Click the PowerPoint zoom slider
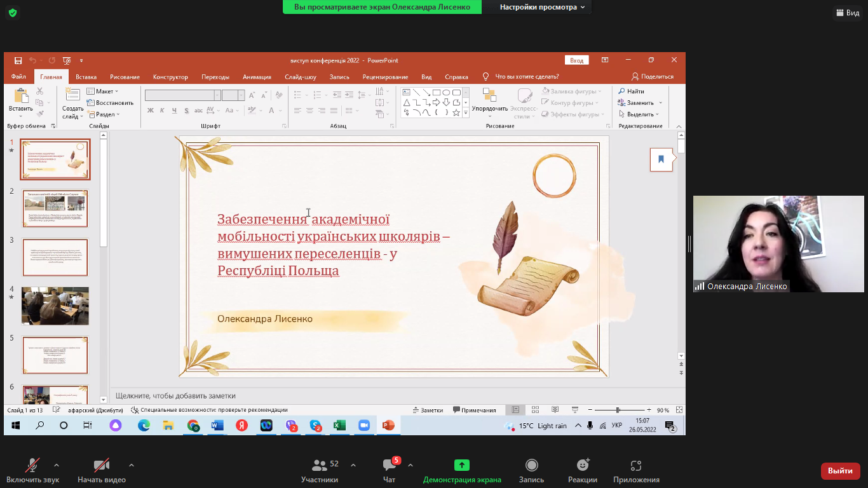 pos(617,410)
